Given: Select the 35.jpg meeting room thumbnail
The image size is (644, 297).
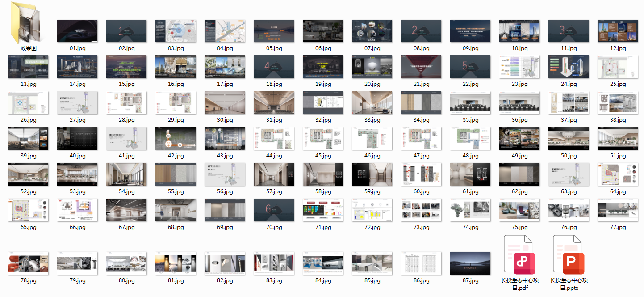Looking at the screenshot, I should (x=470, y=102).
